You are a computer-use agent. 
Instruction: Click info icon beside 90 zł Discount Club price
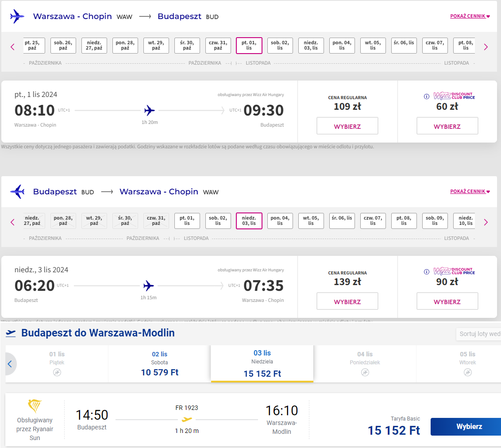coord(426,272)
